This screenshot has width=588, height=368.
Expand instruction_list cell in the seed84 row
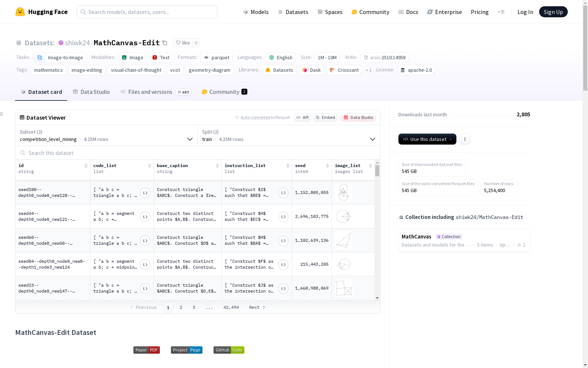click(283, 265)
